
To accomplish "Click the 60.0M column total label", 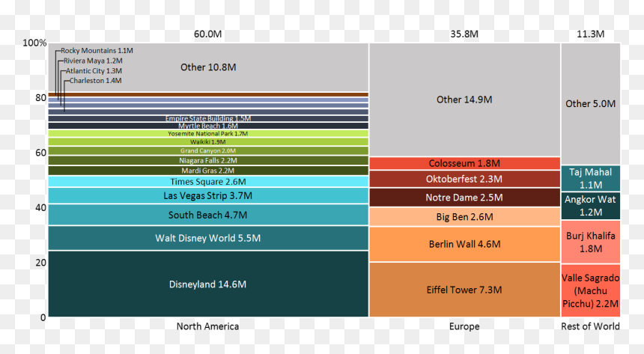I will (208, 34).
